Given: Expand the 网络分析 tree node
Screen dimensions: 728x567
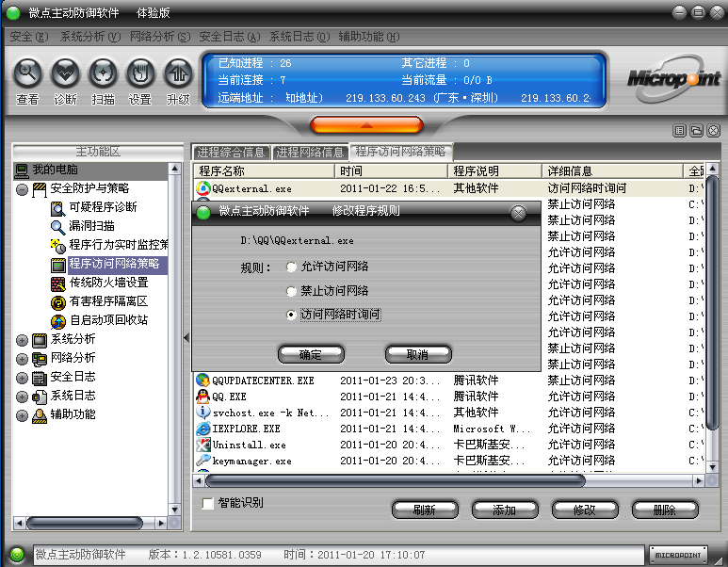Looking at the screenshot, I should point(22,359).
